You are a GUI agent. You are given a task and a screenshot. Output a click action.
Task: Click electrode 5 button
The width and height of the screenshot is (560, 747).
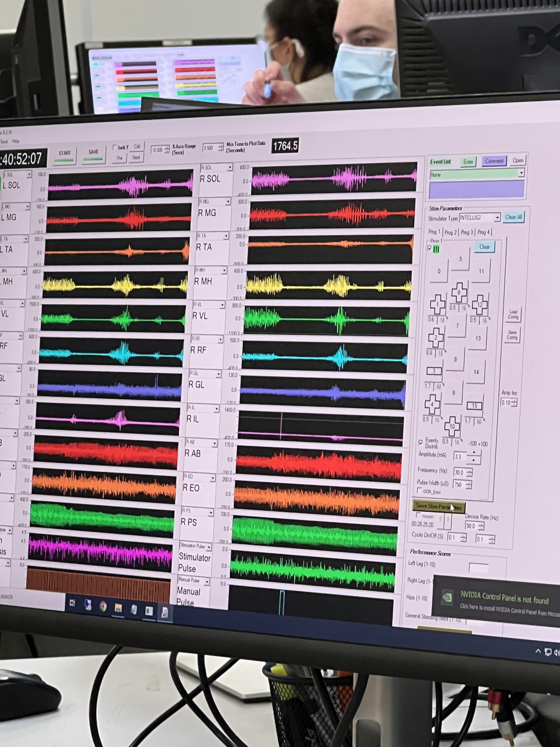pyautogui.click(x=461, y=259)
